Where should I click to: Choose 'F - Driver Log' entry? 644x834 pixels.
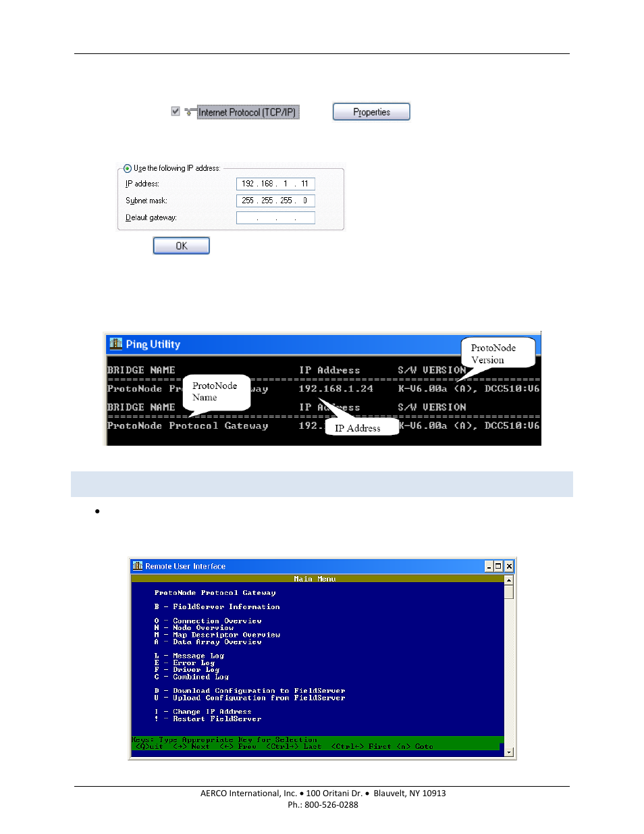(187, 670)
